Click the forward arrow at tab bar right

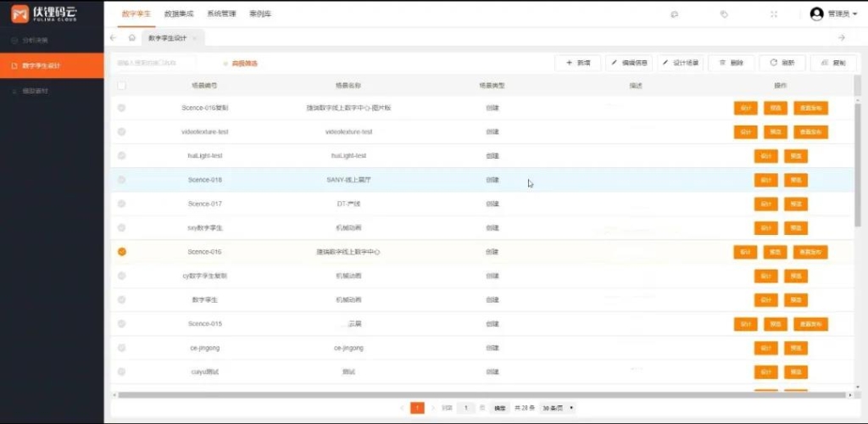coord(841,38)
